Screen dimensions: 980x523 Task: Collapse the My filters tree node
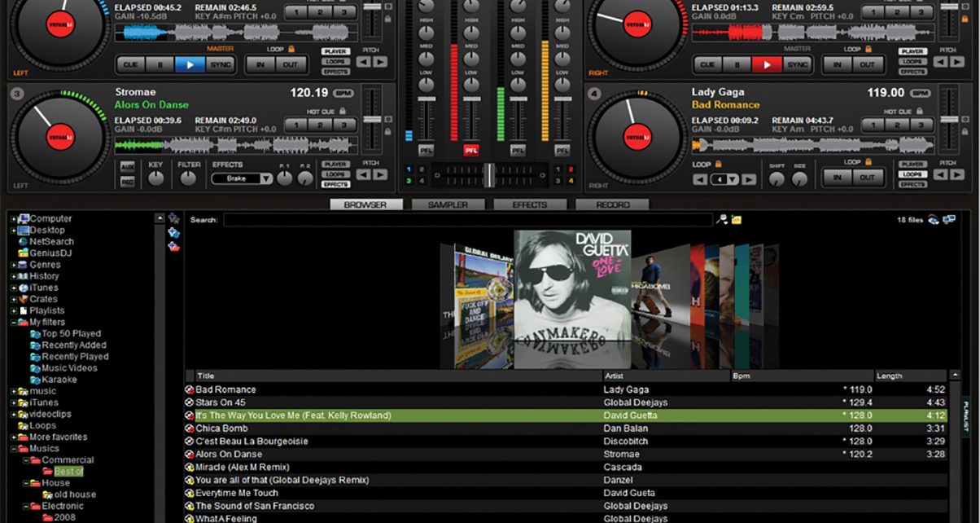coord(13,323)
